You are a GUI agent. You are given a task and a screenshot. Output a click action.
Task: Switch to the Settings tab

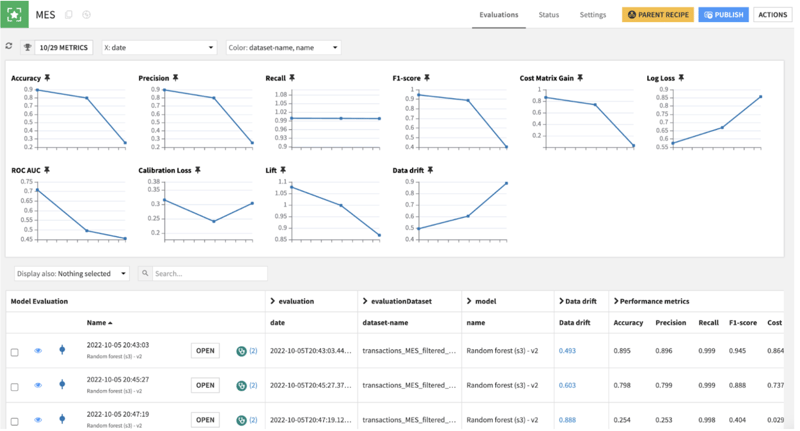point(592,15)
